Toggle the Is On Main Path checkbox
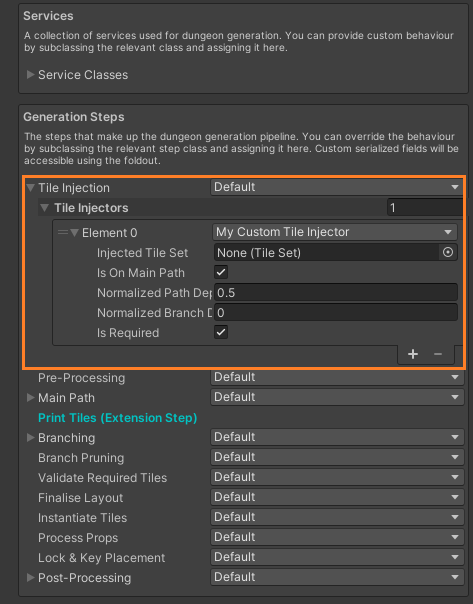Viewport: 473px width, 604px height. click(221, 272)
